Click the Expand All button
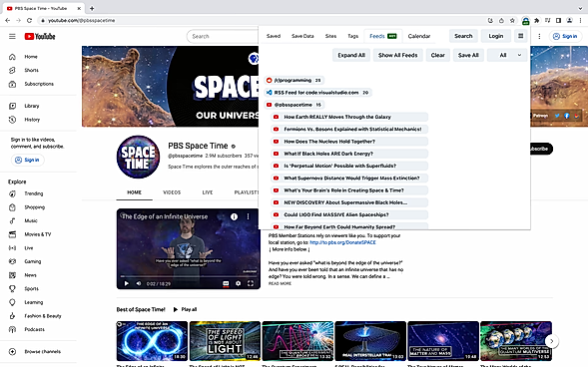This screenshot has width=588, height=367. click(351, 55)
